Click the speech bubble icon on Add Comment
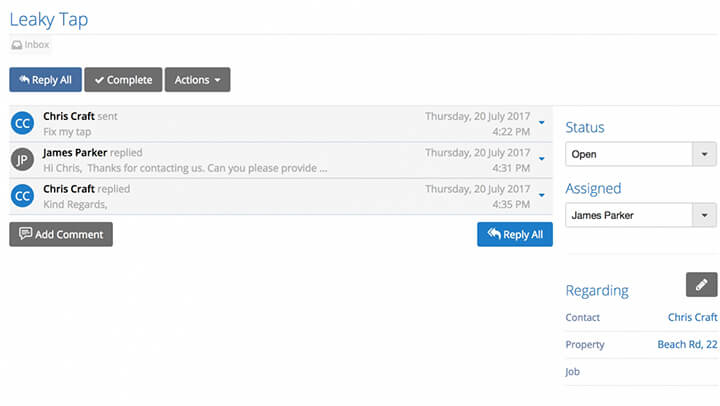This screenshot has height=406, width=720. (x=25, y=233)
